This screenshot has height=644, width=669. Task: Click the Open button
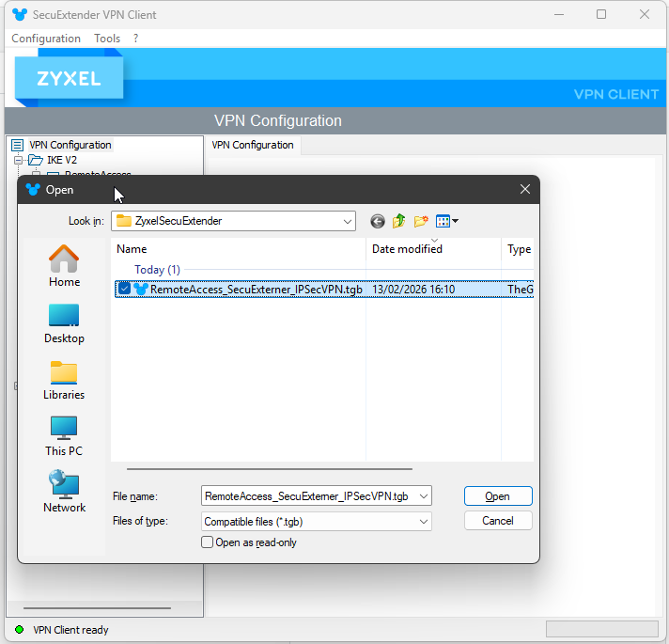click(x=498, y=496)
